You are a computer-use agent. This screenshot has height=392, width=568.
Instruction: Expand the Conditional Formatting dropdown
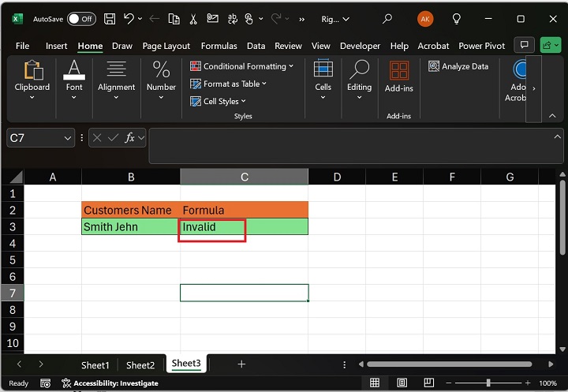(241, 66)
